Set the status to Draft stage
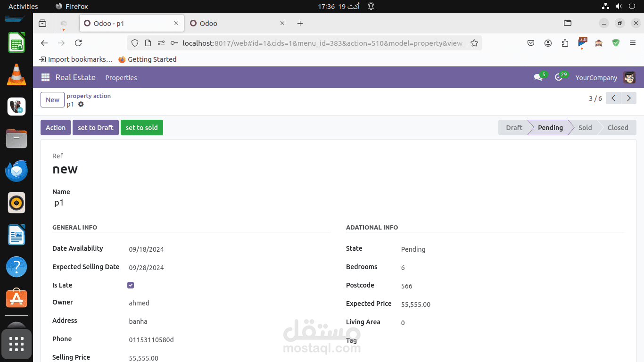Image resolution: width=644 pixels, height=362 pixels. tap(514, 128)
